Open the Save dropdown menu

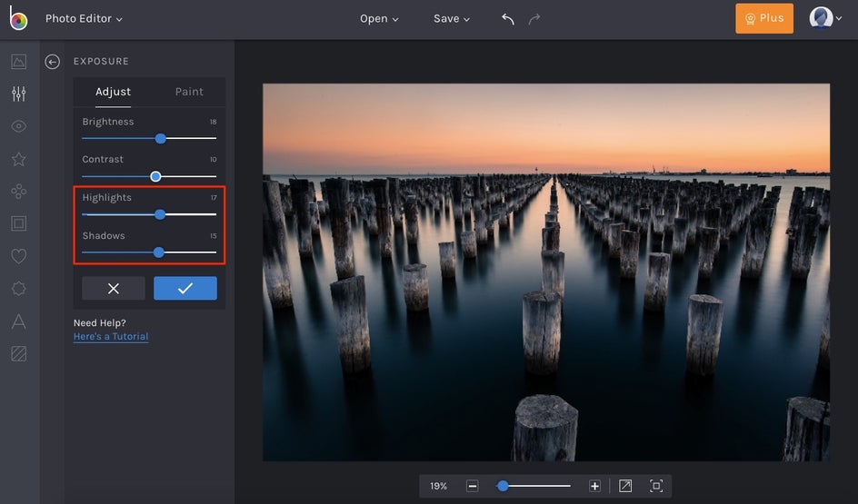(452, 19)
